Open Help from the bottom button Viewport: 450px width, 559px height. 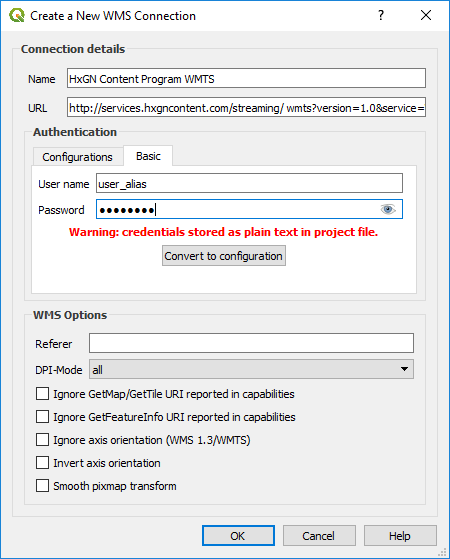pyautogui.click(x=400, y=535)
